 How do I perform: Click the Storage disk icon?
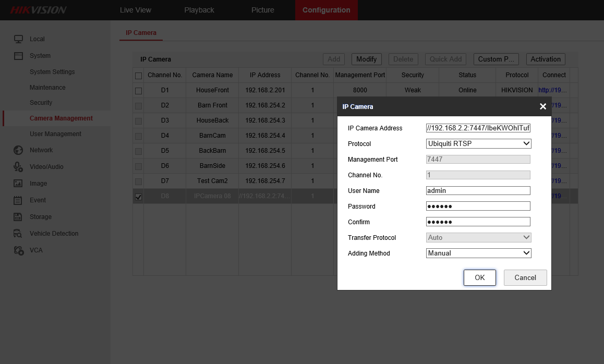pyautogui.click(x=18, y=217)
